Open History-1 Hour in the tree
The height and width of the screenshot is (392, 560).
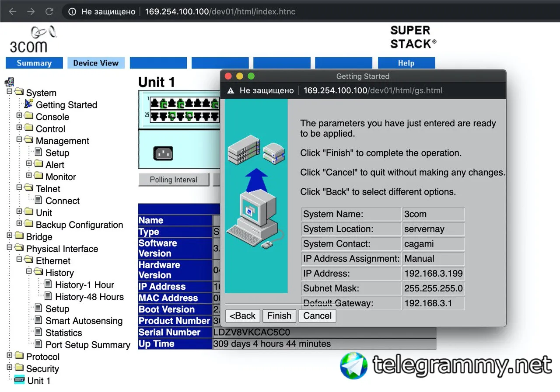coord(85,285)
